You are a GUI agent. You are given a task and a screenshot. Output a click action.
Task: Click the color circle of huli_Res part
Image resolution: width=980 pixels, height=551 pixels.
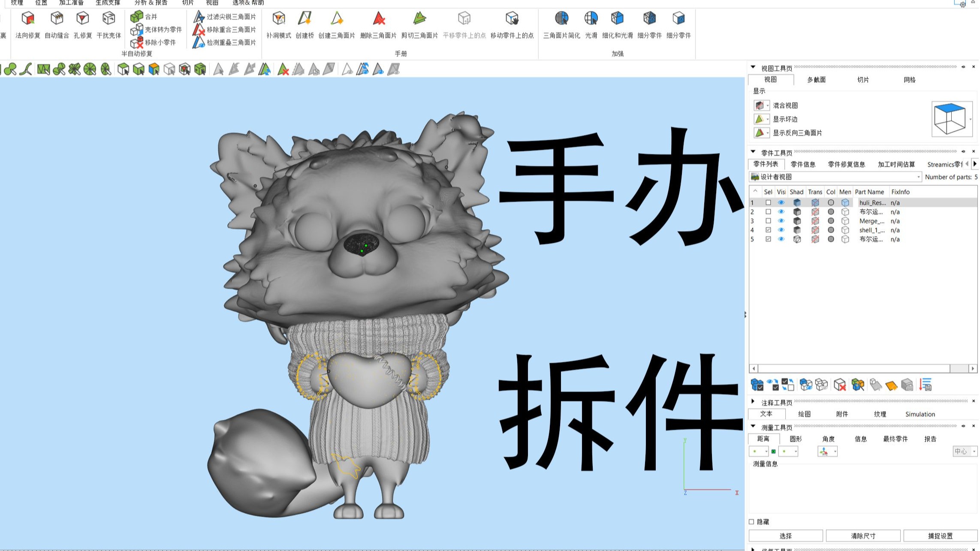pos(831,202)
